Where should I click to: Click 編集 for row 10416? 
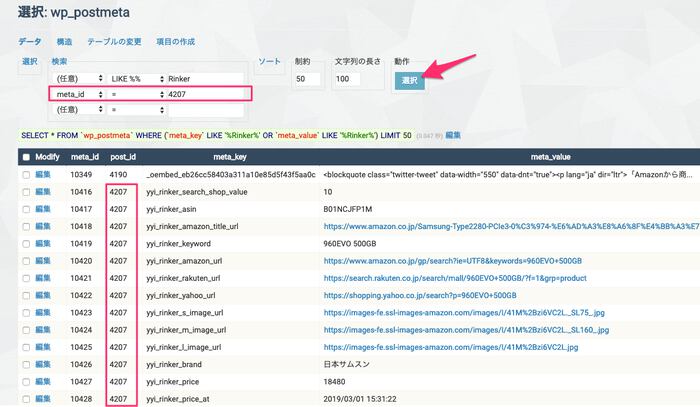pos(43,192)
